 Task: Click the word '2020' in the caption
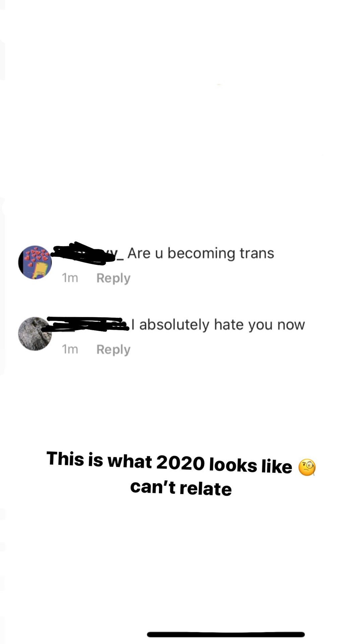point(180,463)
